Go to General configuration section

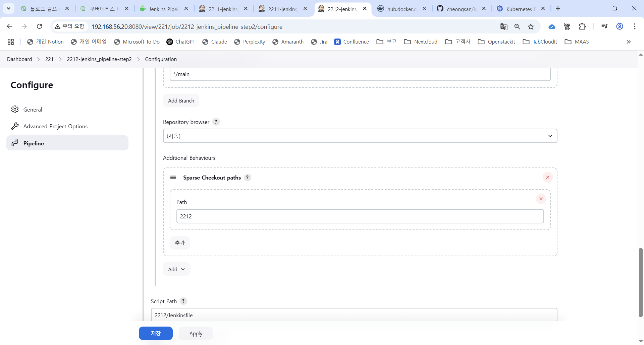[x=67, y=110]
